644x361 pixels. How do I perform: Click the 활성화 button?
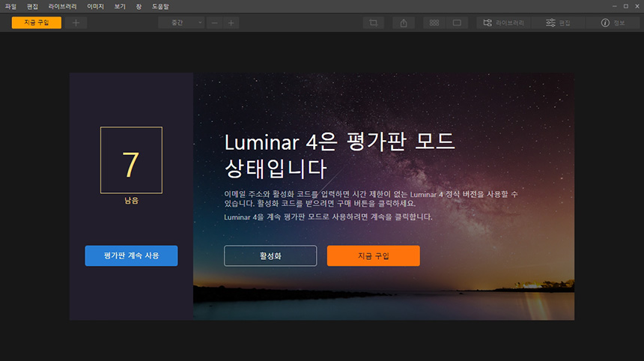click(270, 256)
